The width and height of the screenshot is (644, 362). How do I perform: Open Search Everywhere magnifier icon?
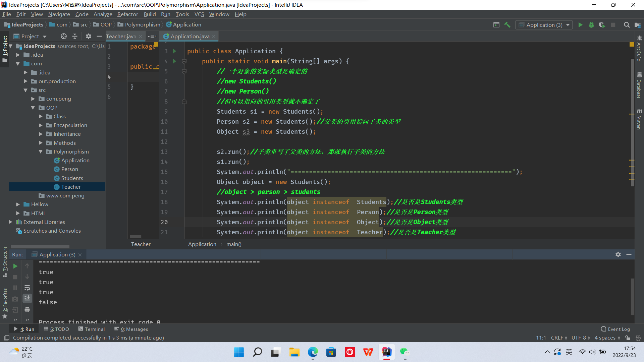click(x=627, y=25)
